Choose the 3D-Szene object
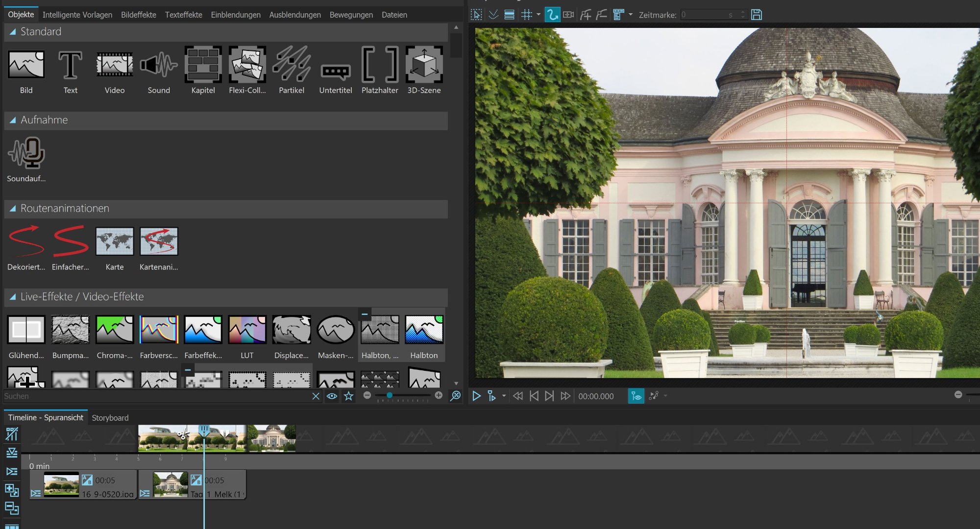Screen dimensions: 980x529 tap(424, 65)
